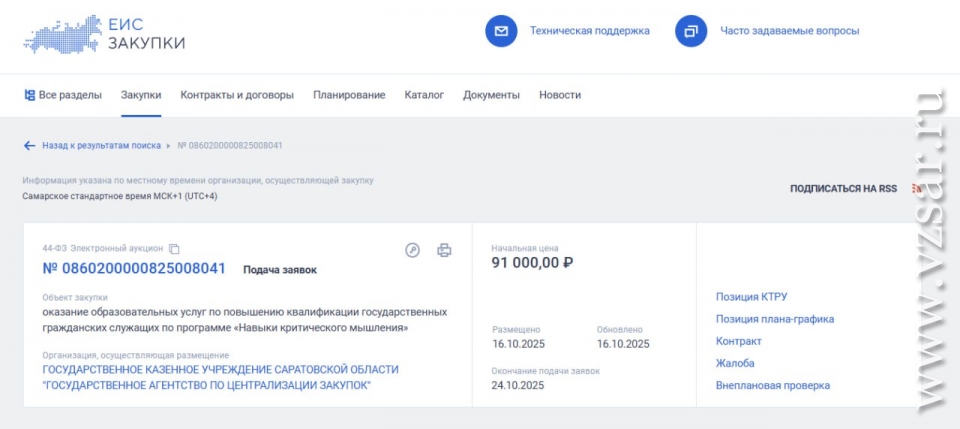Click the back arrow icon

click(29, 145)
